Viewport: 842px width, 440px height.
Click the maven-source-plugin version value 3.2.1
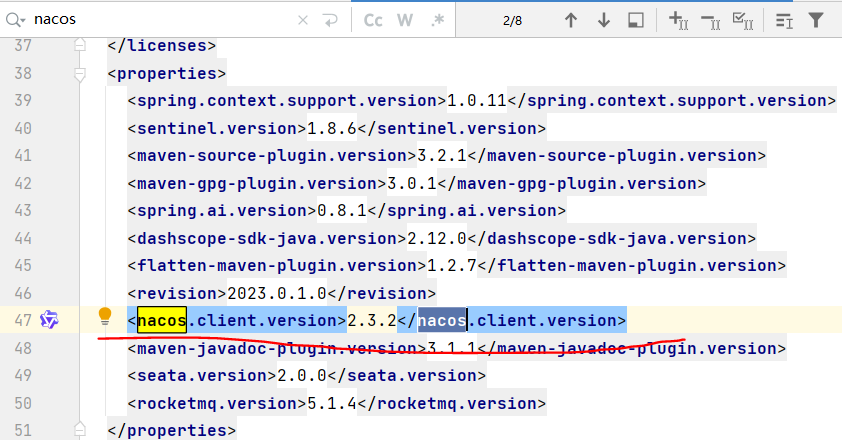point(442,156)
